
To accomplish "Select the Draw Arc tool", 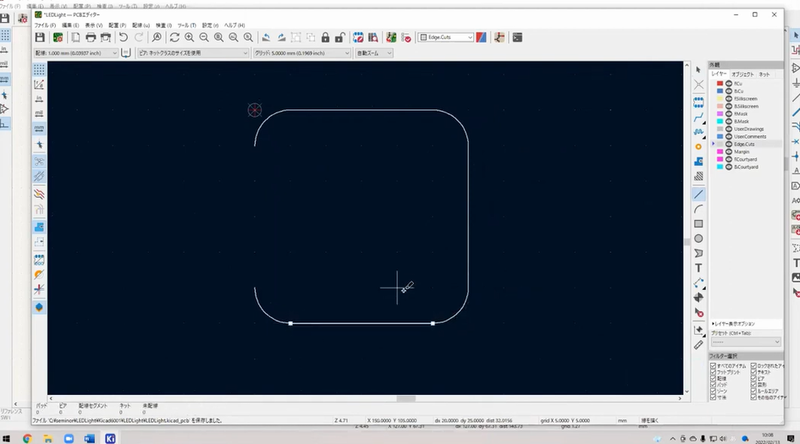I will tap(698, 208).
